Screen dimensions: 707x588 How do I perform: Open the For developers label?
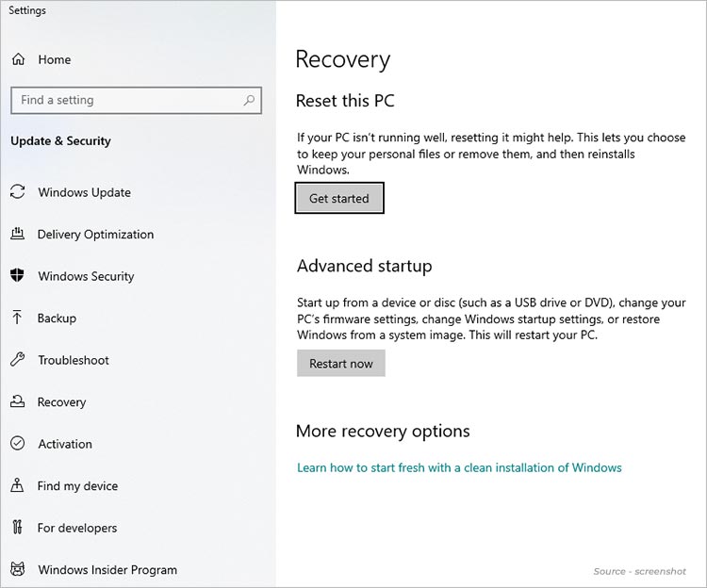pos(77,528)
